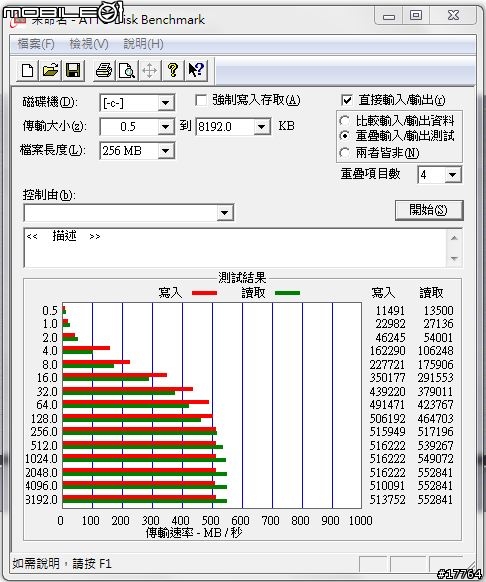This screenshot has width=486, height=582.
Task: Enable 強制寫入存取 checkbox
Action: (x=201, y=100)
